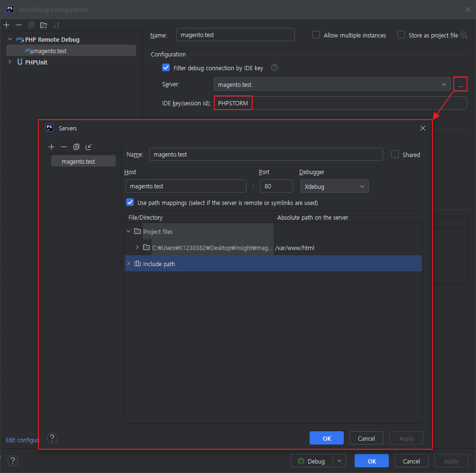Click the configuration Name field

tap(235, 35)
